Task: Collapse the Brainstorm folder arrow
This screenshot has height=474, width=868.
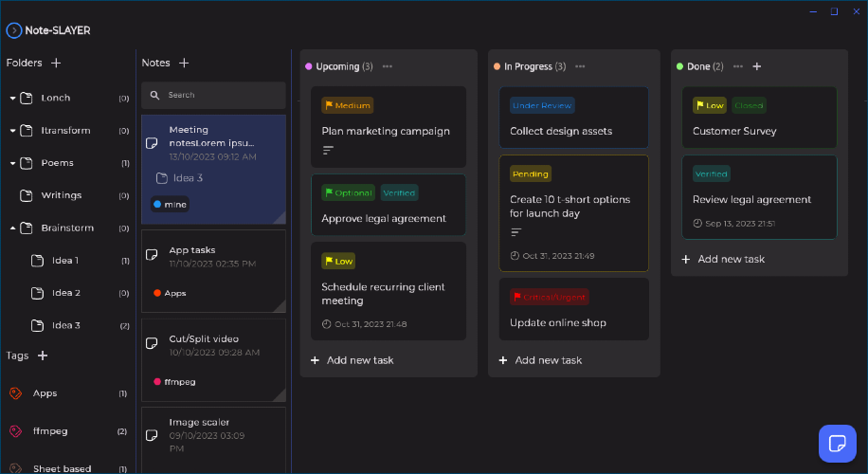Action: coord(12,228)
